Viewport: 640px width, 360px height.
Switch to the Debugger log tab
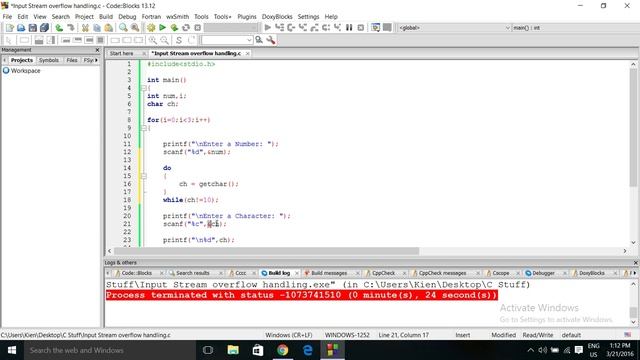[543, 273]
